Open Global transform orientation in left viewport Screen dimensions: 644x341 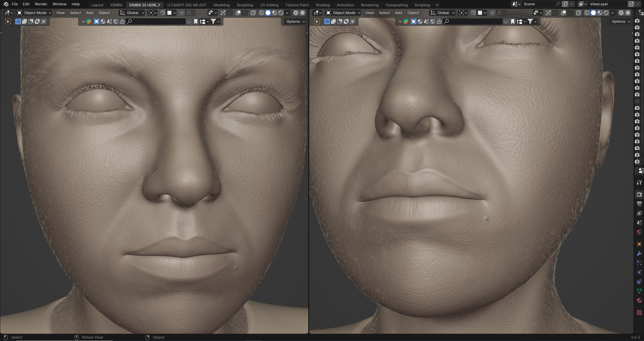132,13
